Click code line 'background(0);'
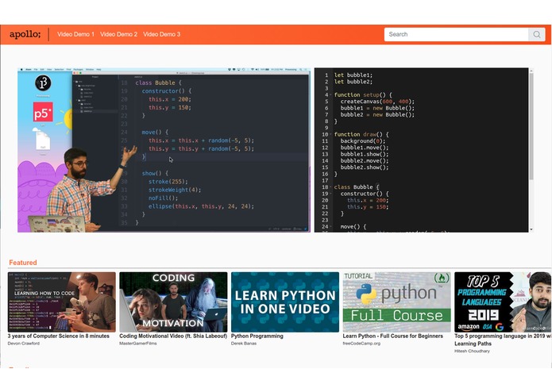 click(x=363, y=141)
